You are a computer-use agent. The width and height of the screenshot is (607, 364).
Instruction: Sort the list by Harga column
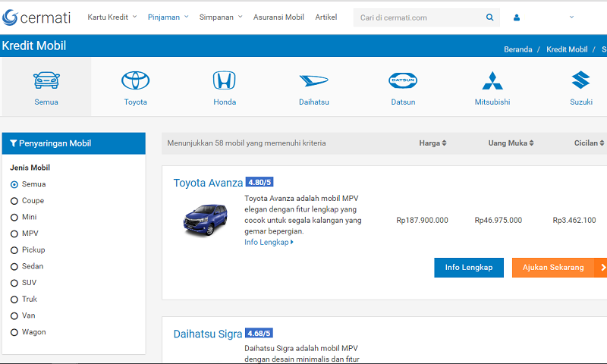coord(432,143)
